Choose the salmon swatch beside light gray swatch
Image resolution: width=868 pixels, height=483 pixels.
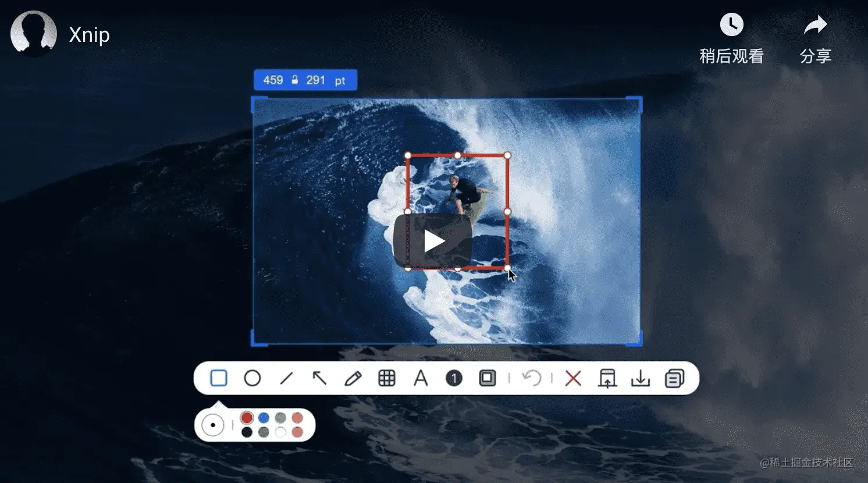point(297,418)
